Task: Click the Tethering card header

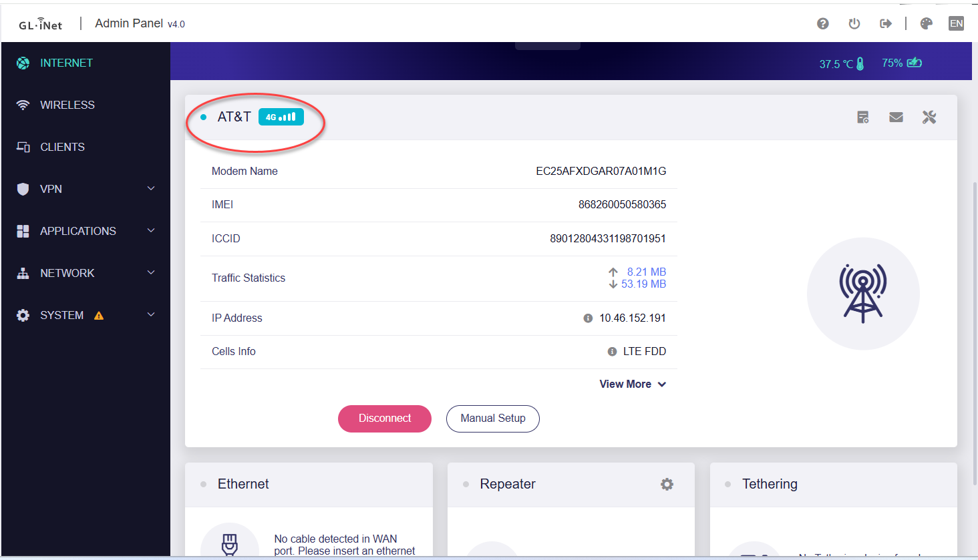Action: point(834,485)
